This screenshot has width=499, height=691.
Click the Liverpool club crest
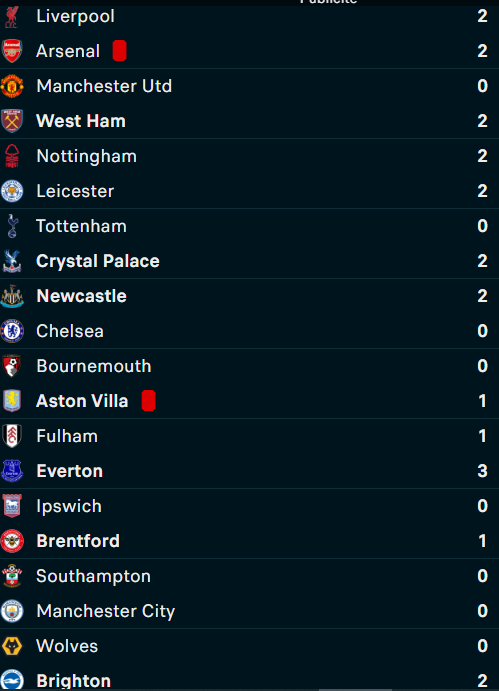pyautogui.click(x=12, y=17)
